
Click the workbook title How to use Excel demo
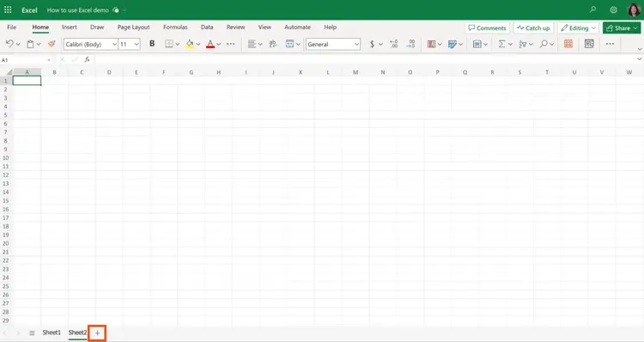point(77,9)
